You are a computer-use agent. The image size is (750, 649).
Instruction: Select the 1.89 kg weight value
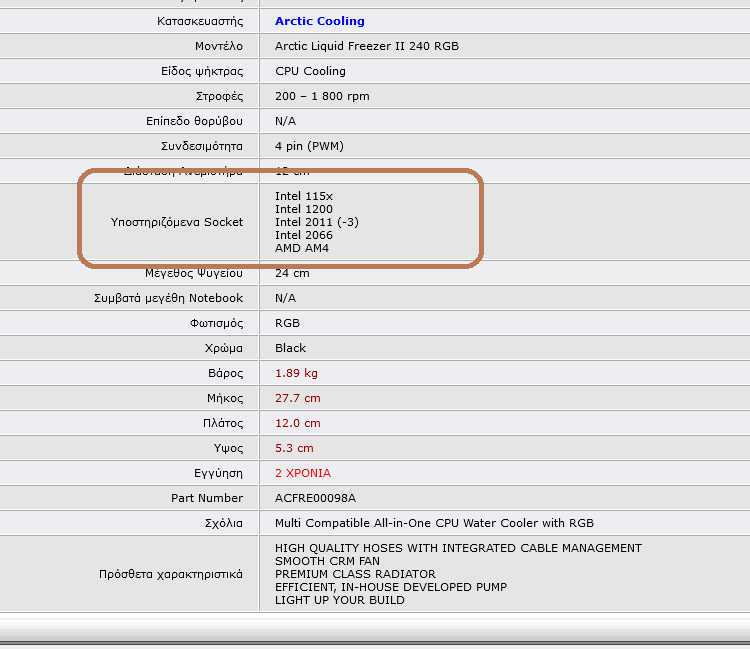point(296,373)
